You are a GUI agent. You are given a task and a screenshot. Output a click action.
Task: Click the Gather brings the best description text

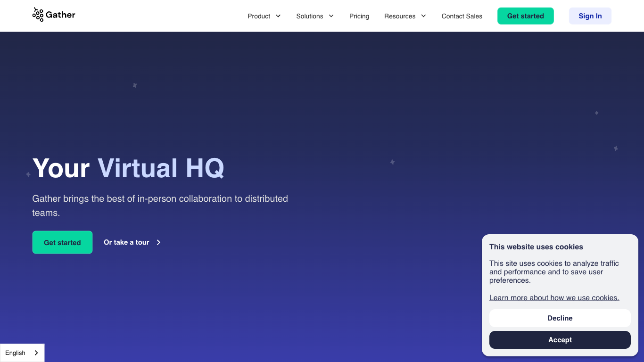pos(160,206)
